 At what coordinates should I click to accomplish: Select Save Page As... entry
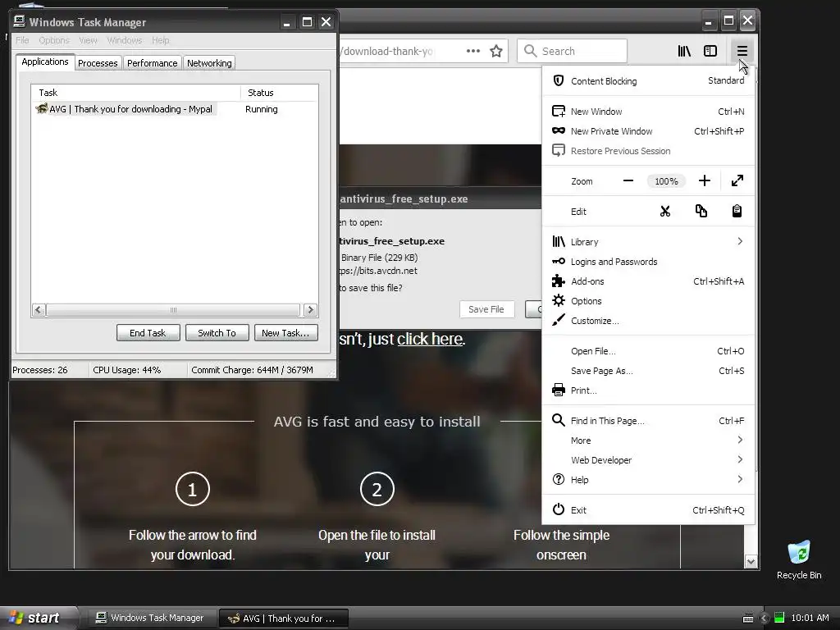[648, 372]
